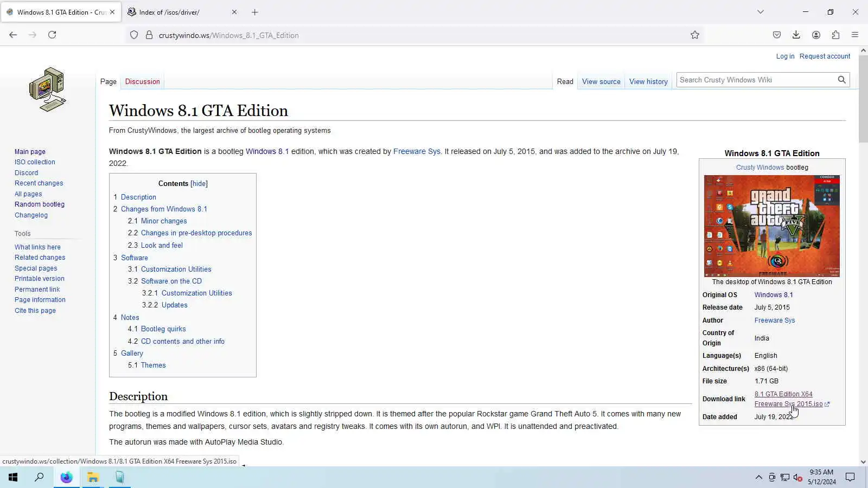Select the Page tab

pos(108,82)
